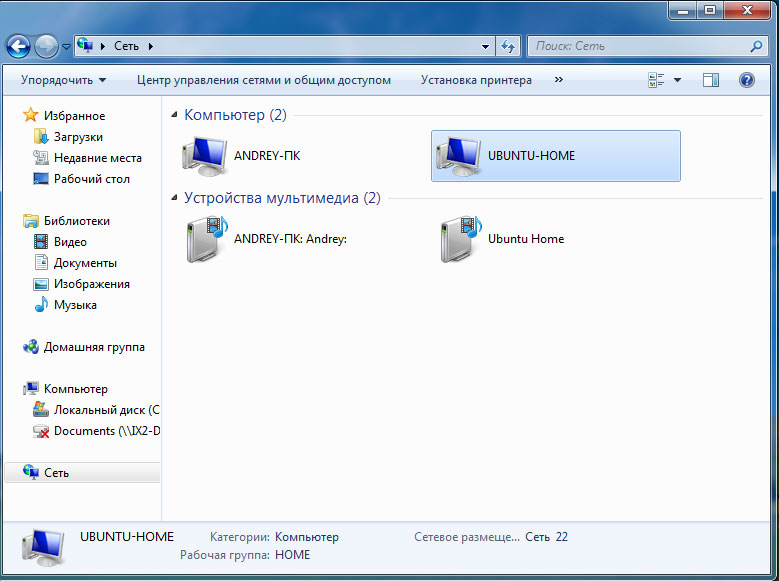779x581 pixels.
Task: Open Help with the question mark icon
Action: coord(747,80)
